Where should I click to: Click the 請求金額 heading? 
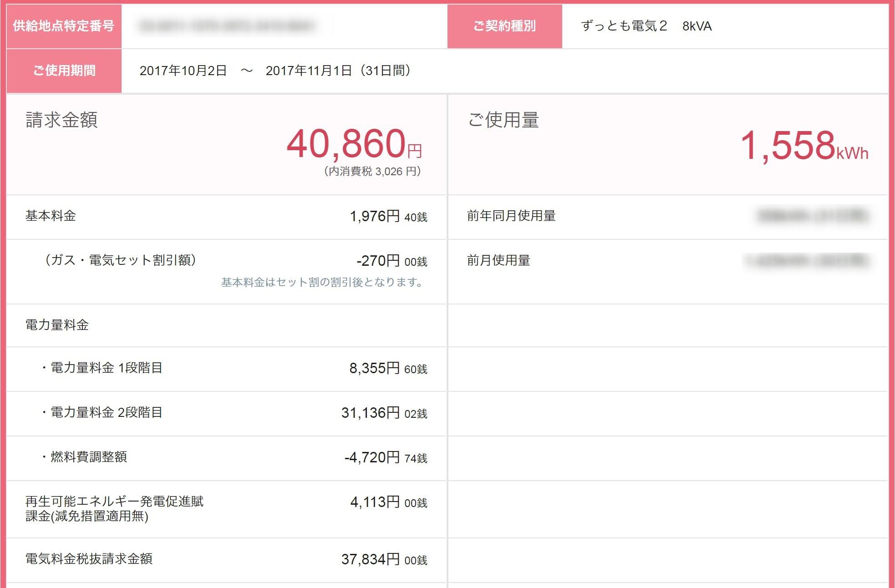pos(61,120)
